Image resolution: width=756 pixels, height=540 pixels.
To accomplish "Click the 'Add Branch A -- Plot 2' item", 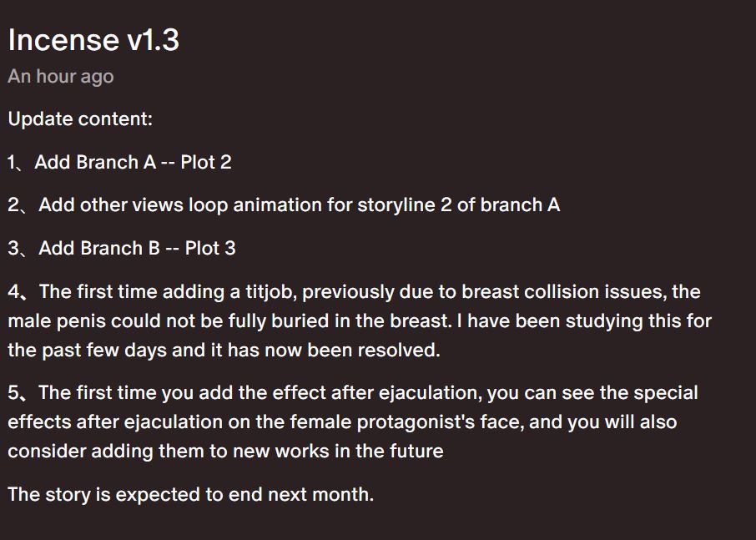I will (x=133, y=162).
